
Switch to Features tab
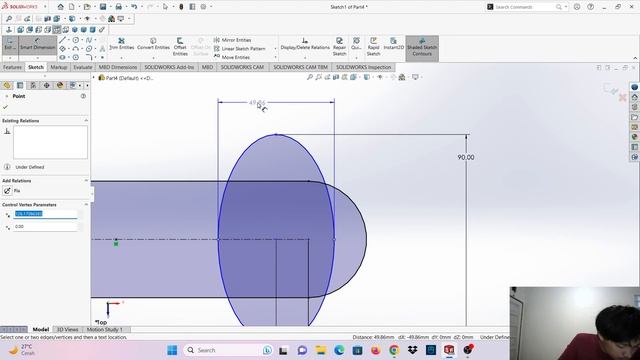[12, 67]
